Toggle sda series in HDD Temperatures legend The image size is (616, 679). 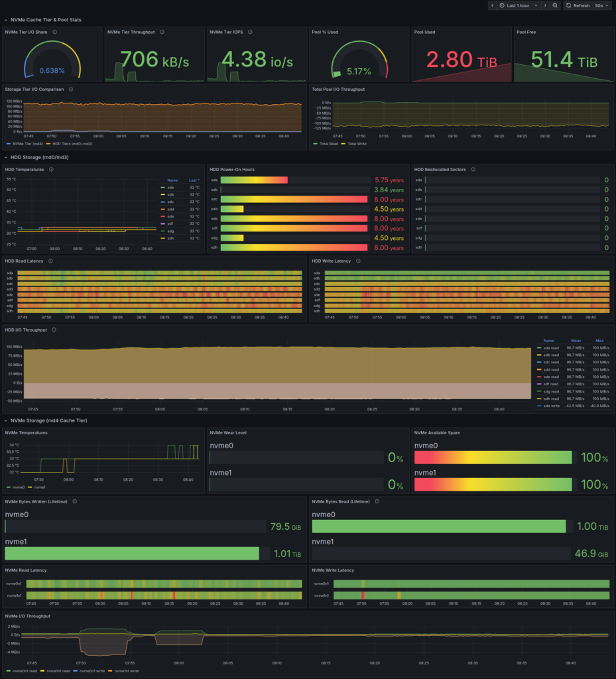(x=171, y=188)
